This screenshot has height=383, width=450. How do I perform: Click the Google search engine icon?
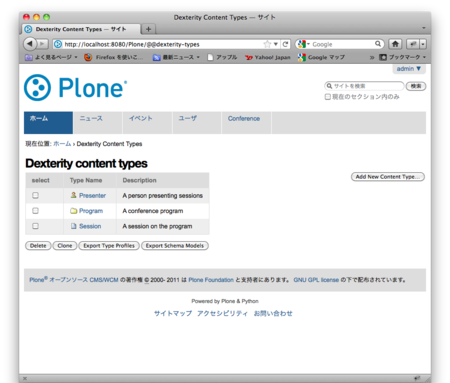[x=302, y=44]
